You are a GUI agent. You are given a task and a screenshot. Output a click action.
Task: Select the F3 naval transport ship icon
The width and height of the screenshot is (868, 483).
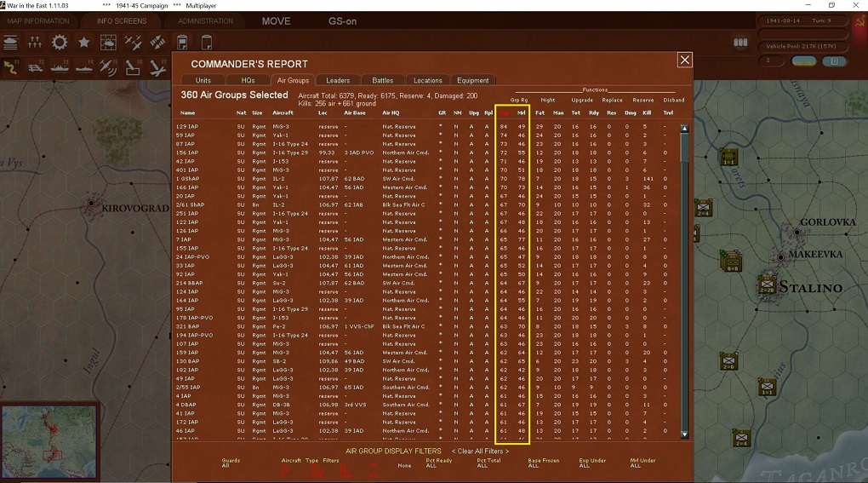60,67
